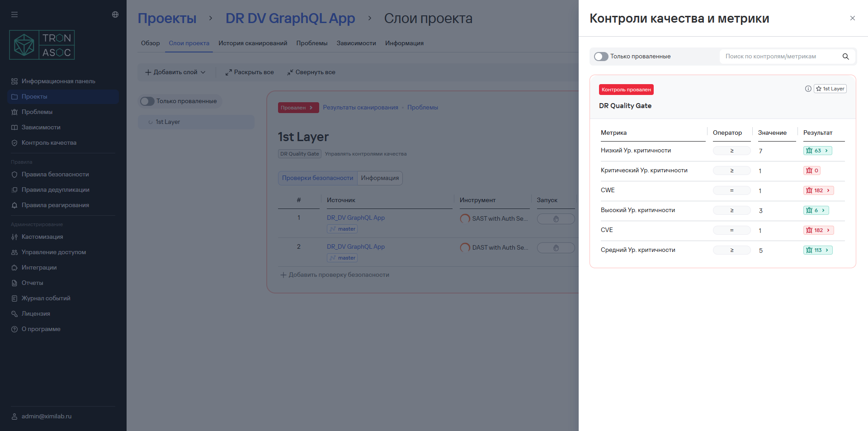
Task: Click the quality controls search field
Action: click(x=778, y=57)
